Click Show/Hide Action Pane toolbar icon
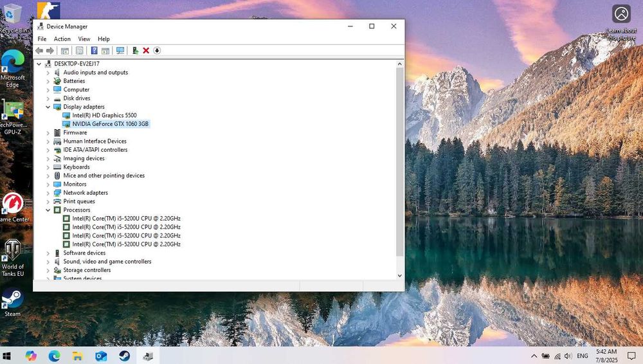The width and height of the screenshot is (643, 364). (x=105, y=50)
